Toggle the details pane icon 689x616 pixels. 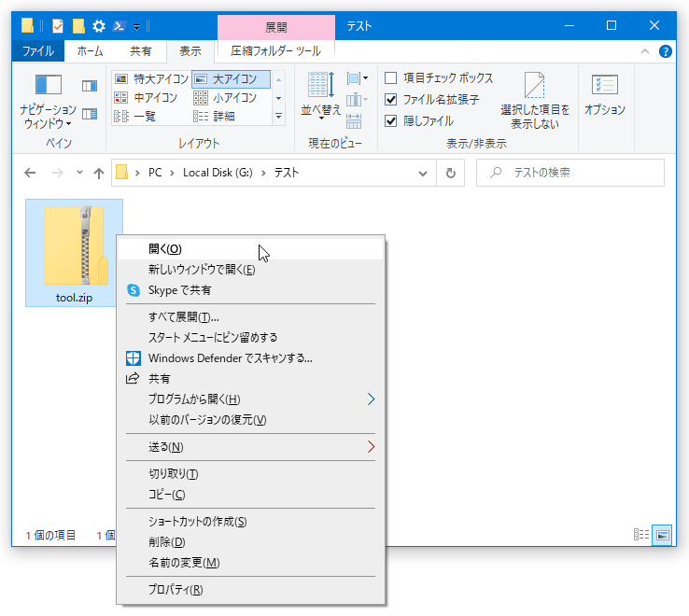click(x=90, y=114)
